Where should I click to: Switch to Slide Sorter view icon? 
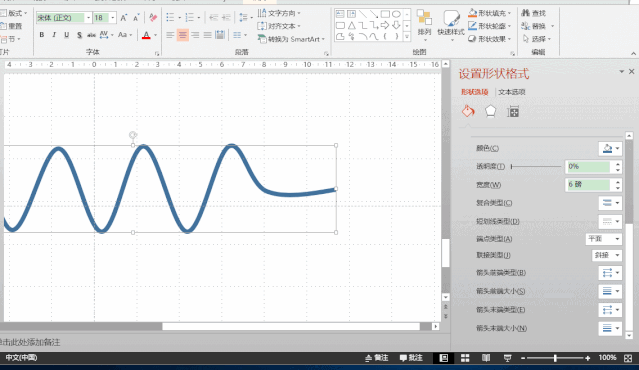coord(465,358)
